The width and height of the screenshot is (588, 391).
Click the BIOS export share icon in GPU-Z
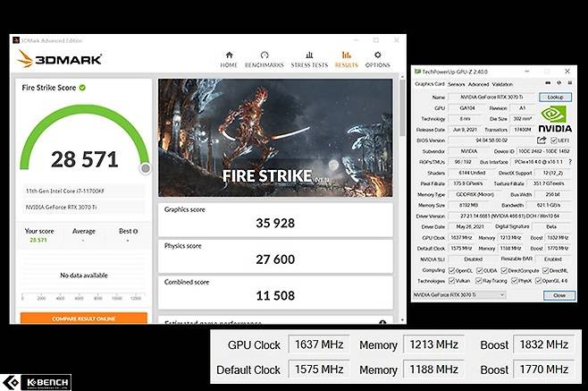coord(541,140)
